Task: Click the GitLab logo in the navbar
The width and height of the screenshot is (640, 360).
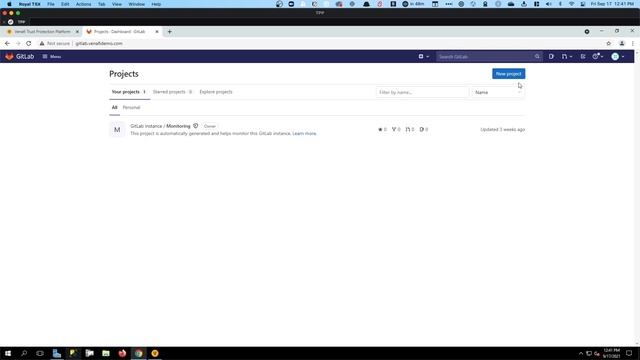Action: 20,56
